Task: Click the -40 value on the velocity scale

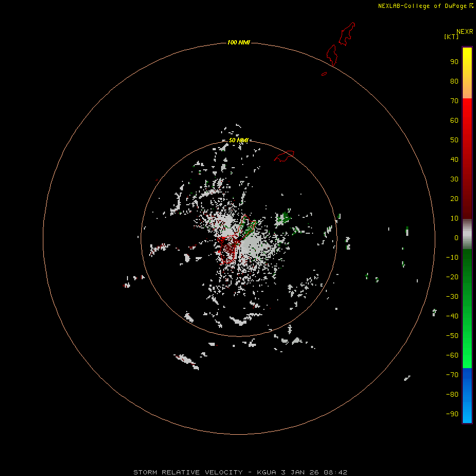Action: click(x=452, y=316)
